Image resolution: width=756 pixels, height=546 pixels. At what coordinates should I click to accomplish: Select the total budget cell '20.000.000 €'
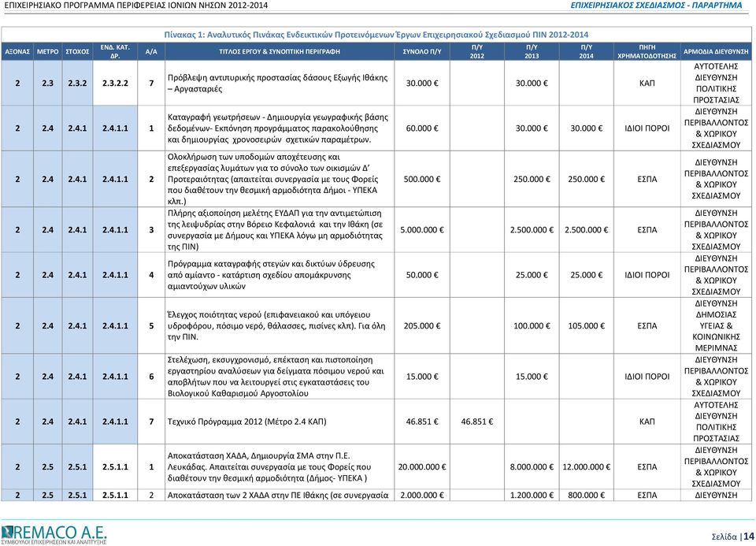point(422,467)
